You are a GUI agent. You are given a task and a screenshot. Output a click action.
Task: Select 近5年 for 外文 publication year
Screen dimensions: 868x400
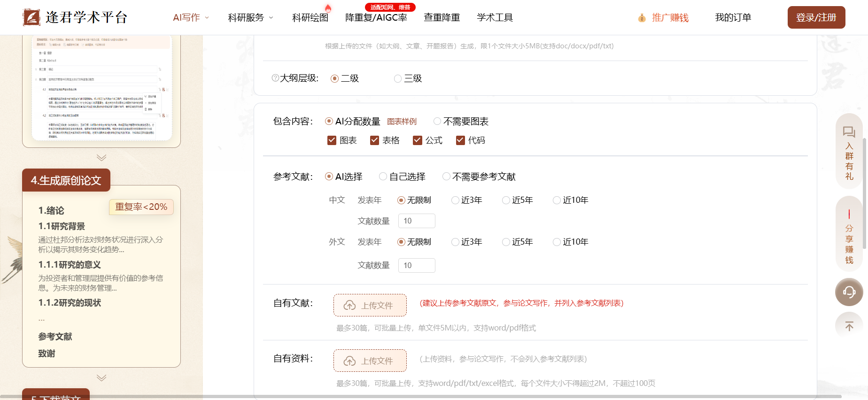pos(506,242)
